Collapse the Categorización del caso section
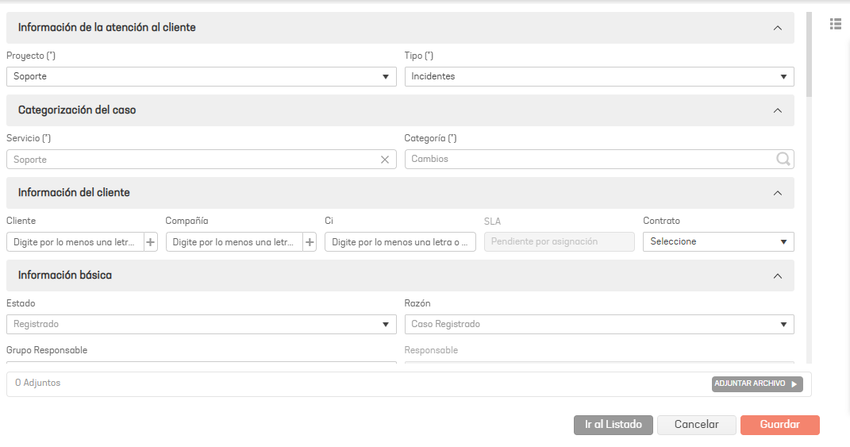This screenshot has width=850, height=447. click(x=777, y=111)
